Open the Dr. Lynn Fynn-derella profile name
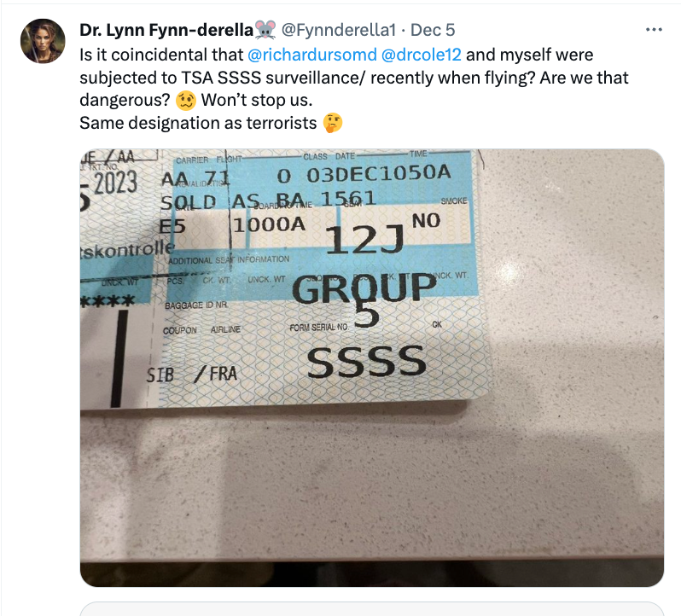This screenshot has width=681, height=616. point(166,30)
